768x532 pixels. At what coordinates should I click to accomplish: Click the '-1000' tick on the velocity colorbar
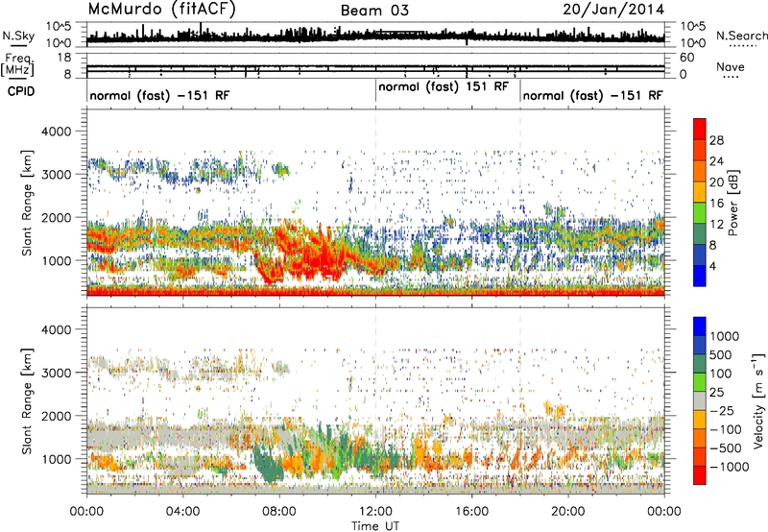(x=729, y=467)
